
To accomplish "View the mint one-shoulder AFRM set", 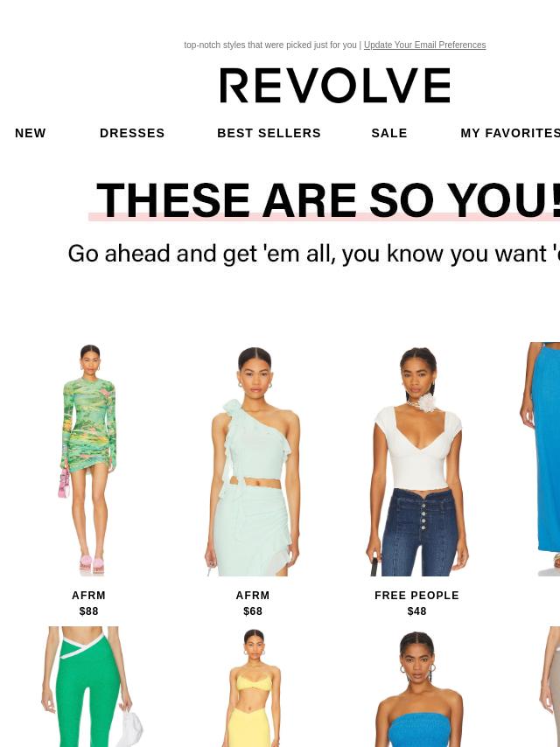I will click(253, 459).
